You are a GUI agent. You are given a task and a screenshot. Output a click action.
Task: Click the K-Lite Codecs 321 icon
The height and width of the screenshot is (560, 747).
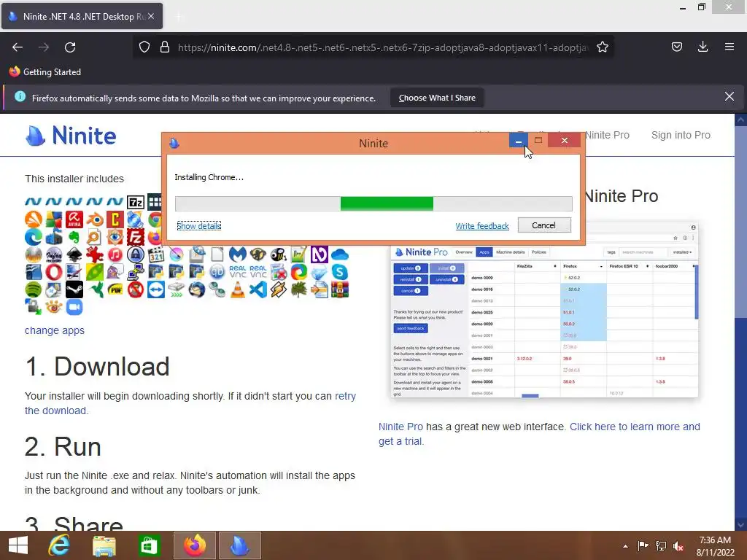(x=156, y=254)
